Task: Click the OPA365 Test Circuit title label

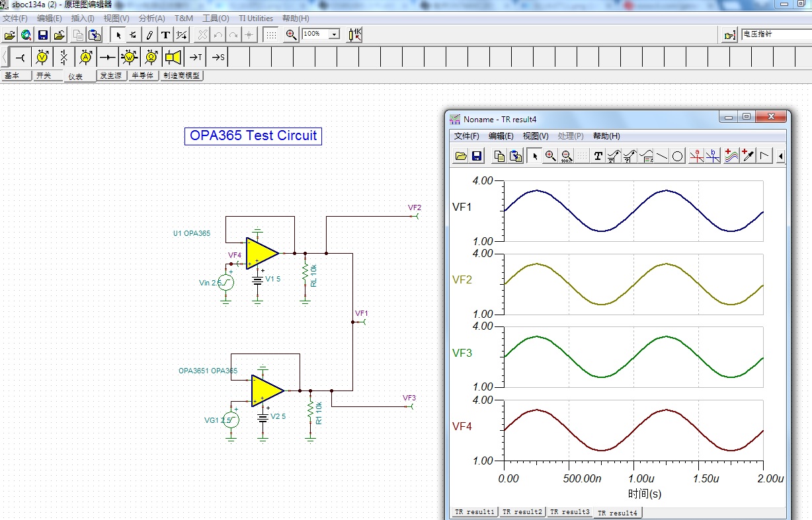Action: [253, 136]
